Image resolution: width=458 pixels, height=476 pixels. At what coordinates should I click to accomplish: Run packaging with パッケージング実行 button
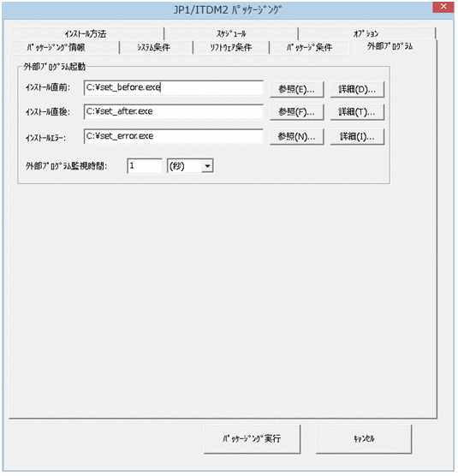coord(252,438)
